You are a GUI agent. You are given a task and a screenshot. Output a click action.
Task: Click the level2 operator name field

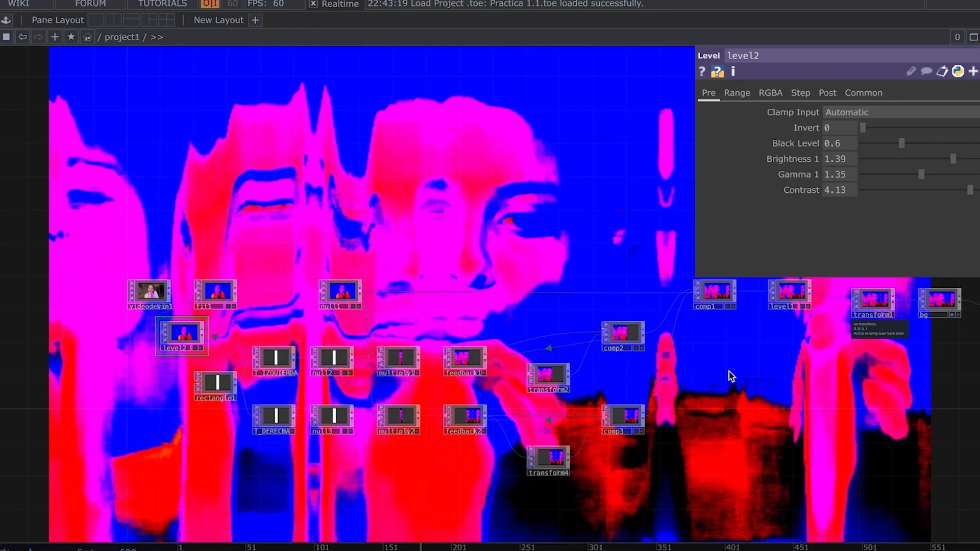pyautogui.click(x=851, y=56)
